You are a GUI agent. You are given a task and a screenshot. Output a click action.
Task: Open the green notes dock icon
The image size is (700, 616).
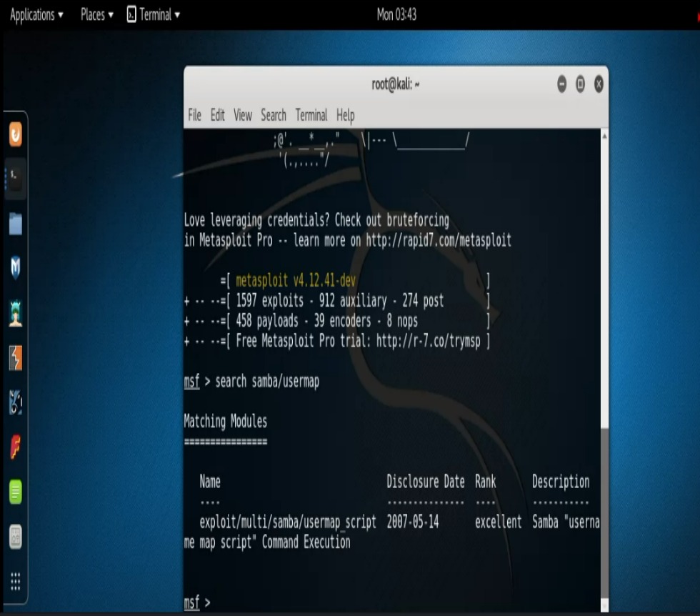tap(16, 492)
